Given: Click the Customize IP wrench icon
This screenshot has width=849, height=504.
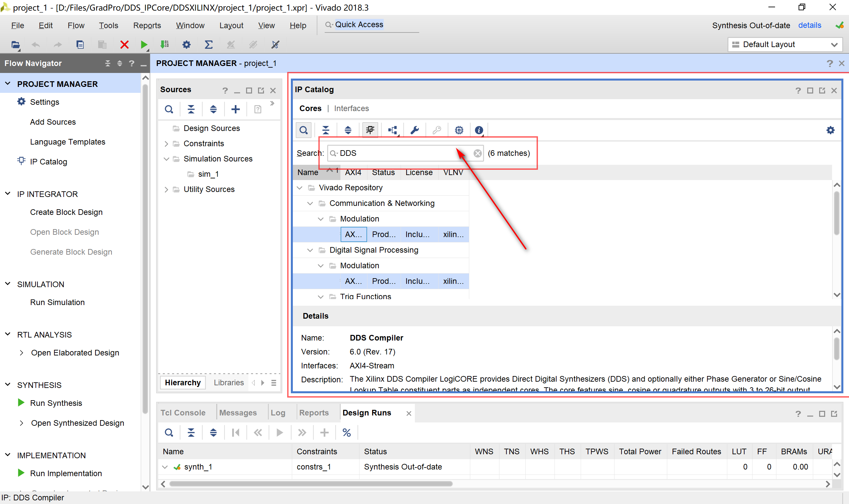Looking at the screenshot, I should coord(415,130).
